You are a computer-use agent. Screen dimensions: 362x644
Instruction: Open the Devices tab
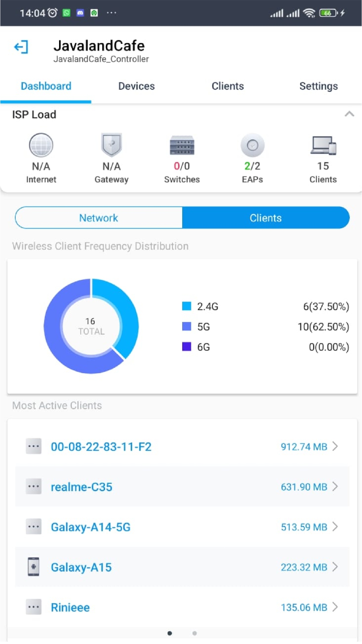click(x=136, y=86)
